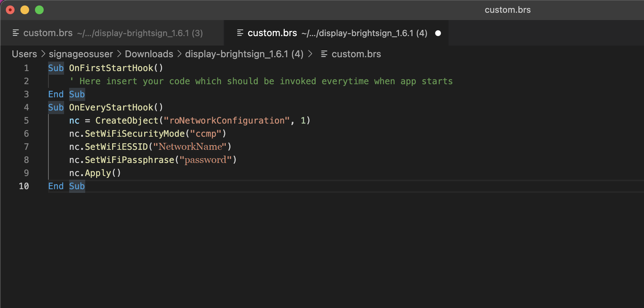Click the file icon on first custom.brs tab
Viewport: 644px width, 308px height.
coord(16,33)
